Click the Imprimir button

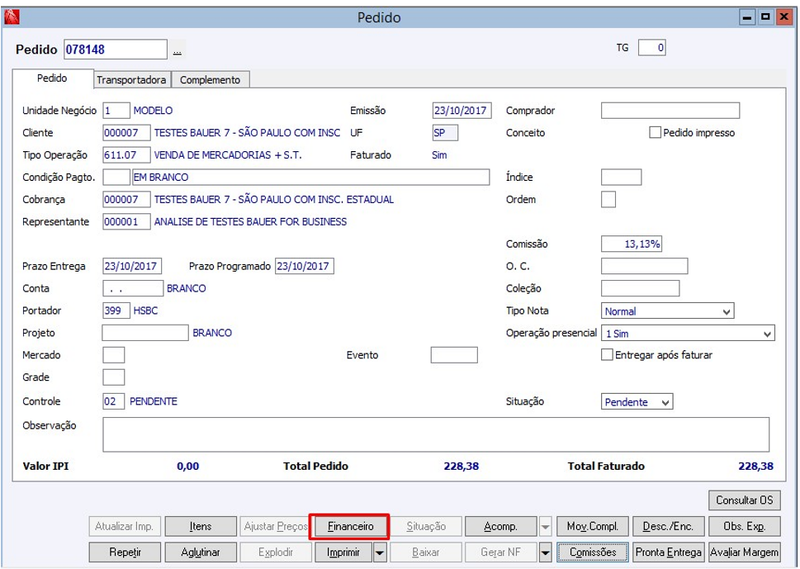point(343,552)
